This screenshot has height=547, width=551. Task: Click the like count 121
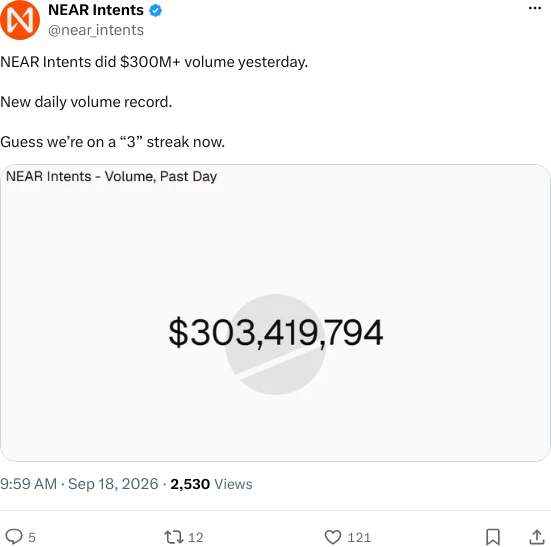pyautogui.click(x=359, y=538)
